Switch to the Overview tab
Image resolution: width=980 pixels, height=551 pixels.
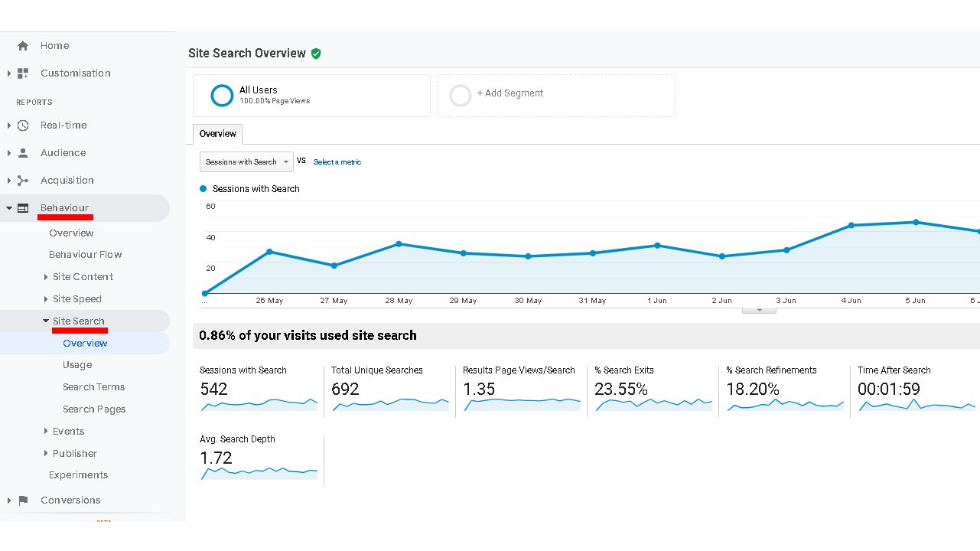(x=218, y=134)
